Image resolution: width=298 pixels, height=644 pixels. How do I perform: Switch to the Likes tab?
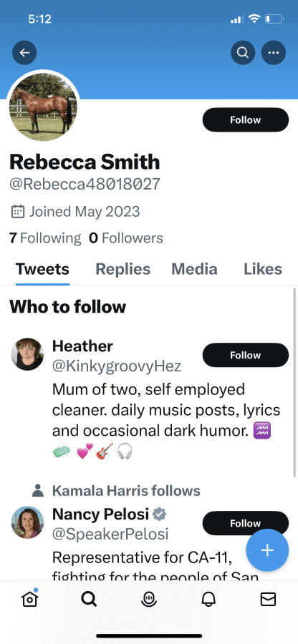point(263,270)
